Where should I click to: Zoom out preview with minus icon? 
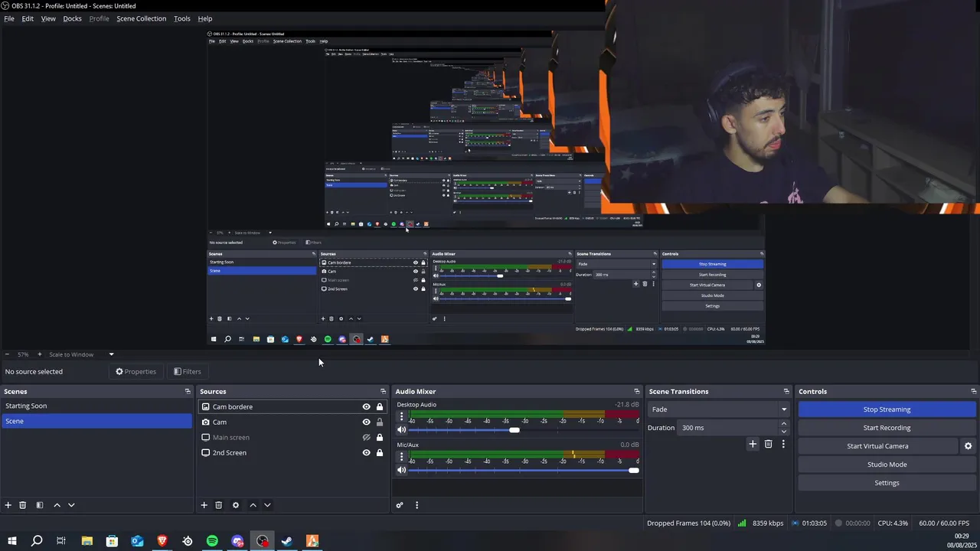[x=7, y=354]
